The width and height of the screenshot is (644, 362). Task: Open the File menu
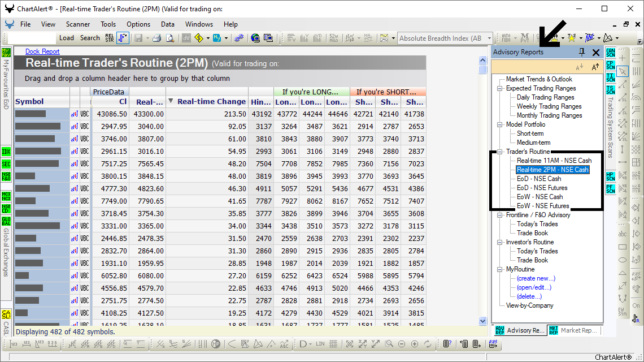[25, 24]
